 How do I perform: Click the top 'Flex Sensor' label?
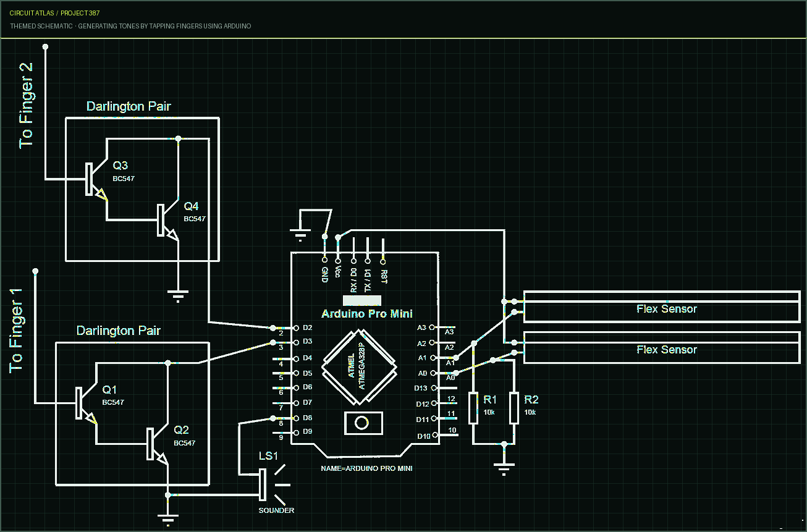(667, 309)
